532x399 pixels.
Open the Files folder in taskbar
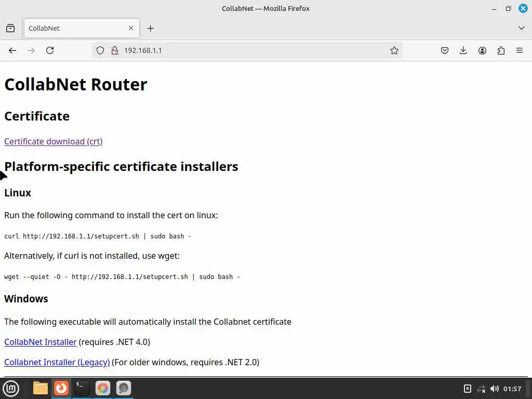coord(41,388)
